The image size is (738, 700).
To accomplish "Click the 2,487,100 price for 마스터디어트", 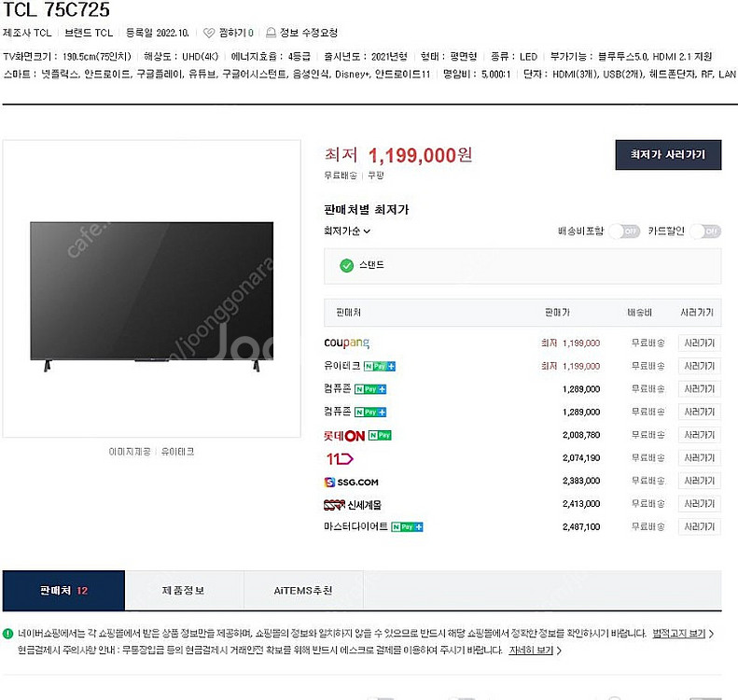I will pyautogui.click(x=581, y=526).
